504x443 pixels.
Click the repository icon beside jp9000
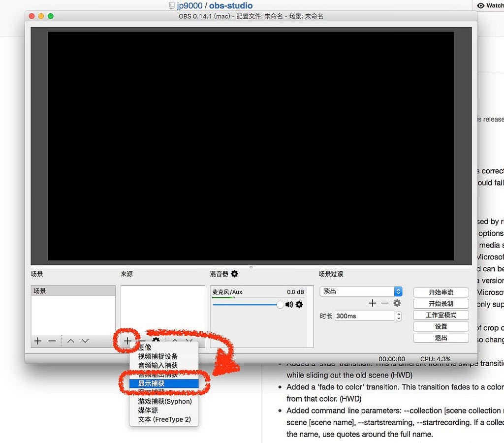[172, 5]
